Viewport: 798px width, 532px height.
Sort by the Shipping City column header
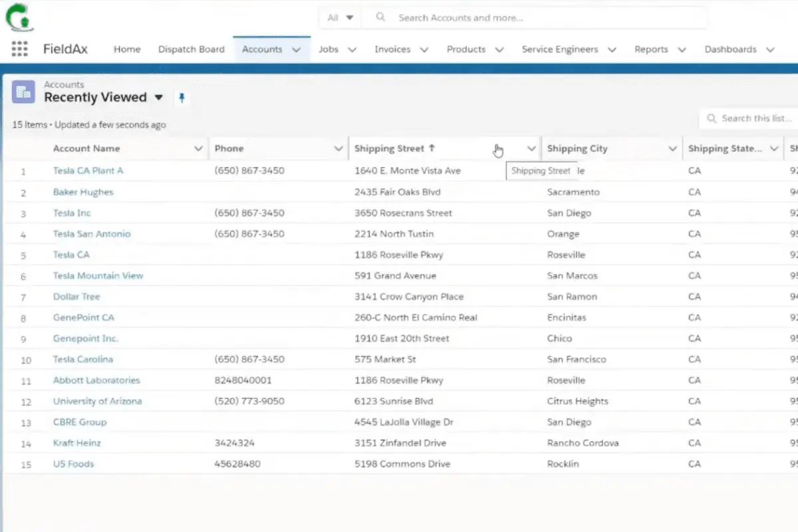tap(577, 148)
